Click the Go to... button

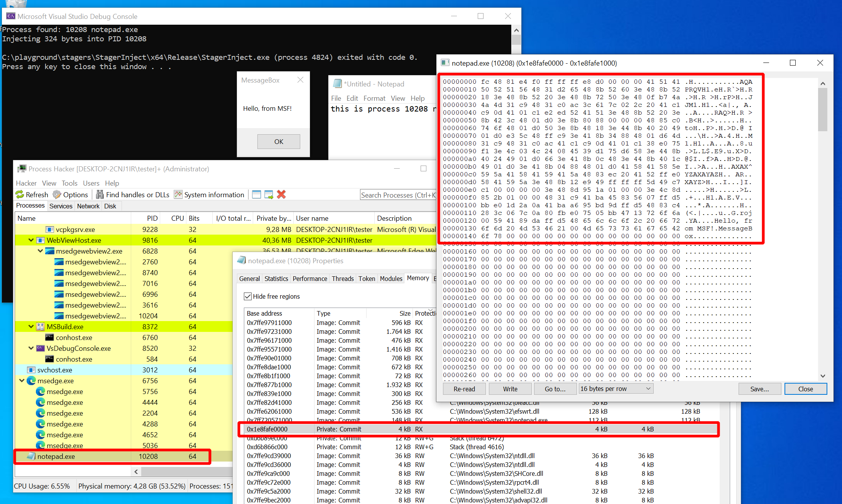tap(555, 389)
